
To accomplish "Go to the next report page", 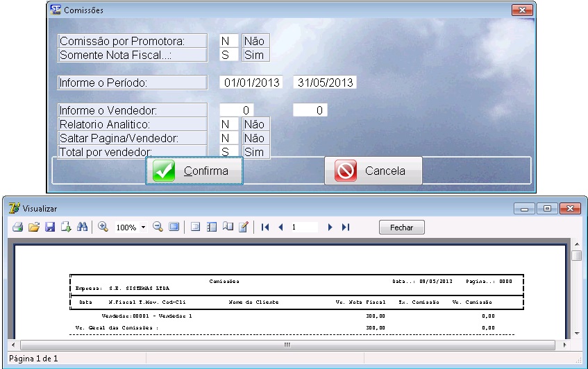I will (330, 227).
